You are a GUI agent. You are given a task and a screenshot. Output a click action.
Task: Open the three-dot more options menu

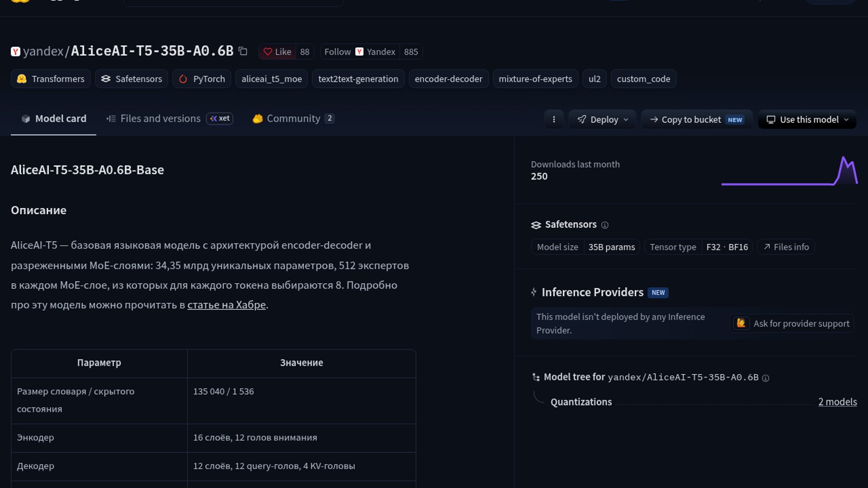click(x=554, y=119)
